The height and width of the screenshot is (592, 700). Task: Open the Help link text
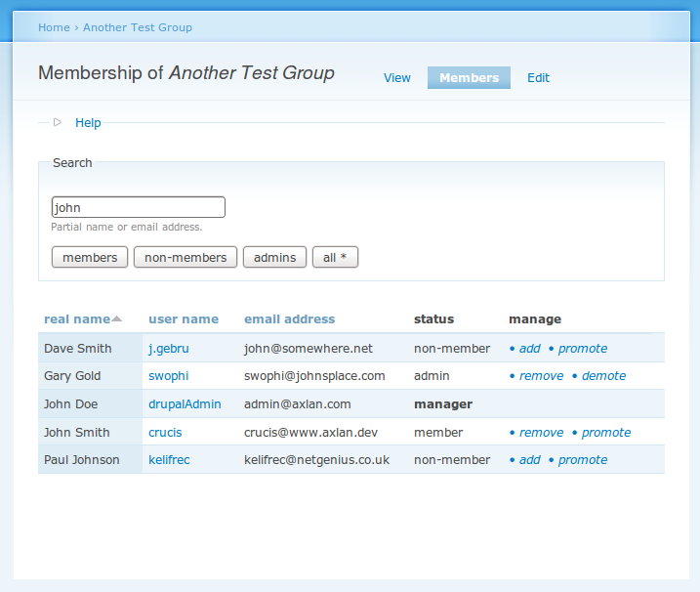point(88,123)
